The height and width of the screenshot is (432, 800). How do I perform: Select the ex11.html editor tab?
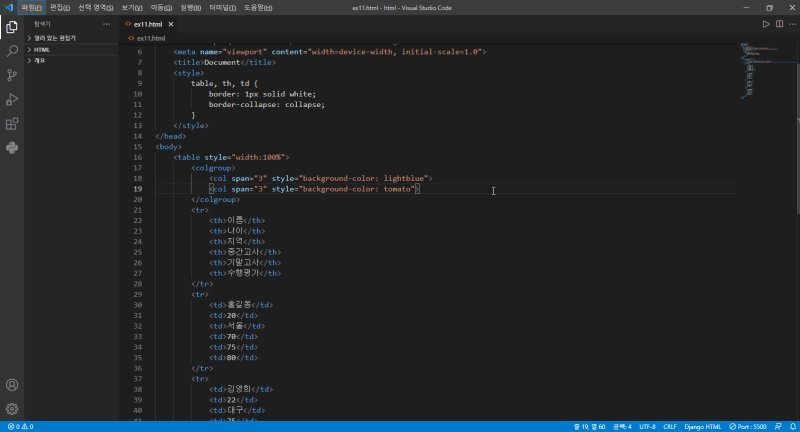[147, 24]
